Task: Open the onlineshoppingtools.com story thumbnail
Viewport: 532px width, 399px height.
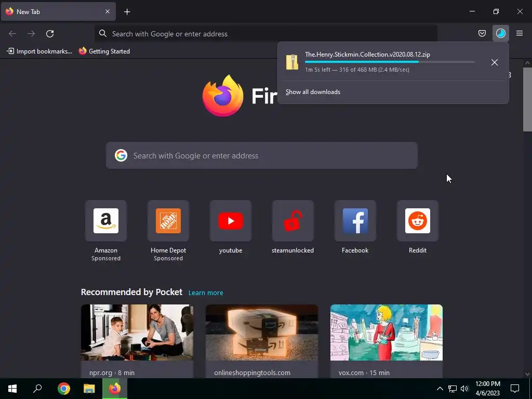Action: coord(262,332)
